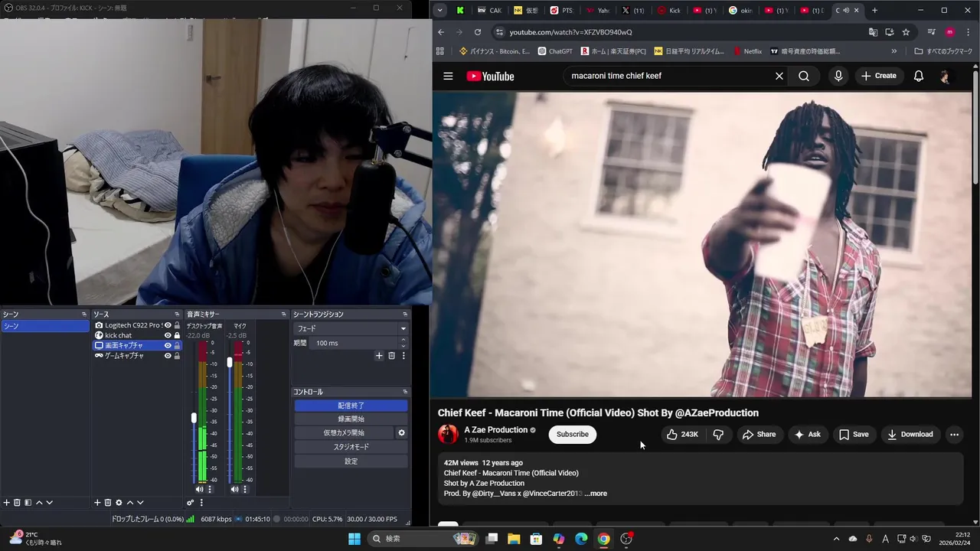Add a scene transition with plus icon

379,356
